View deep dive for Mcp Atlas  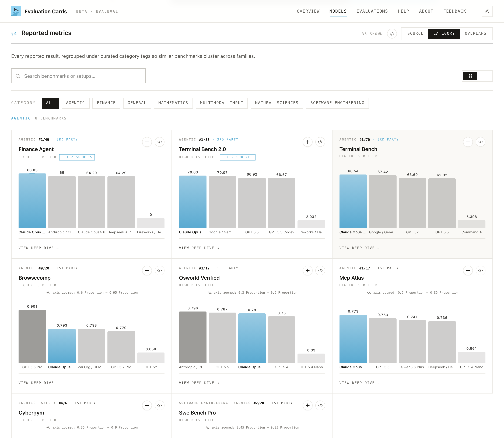click(x=359, y=383)
